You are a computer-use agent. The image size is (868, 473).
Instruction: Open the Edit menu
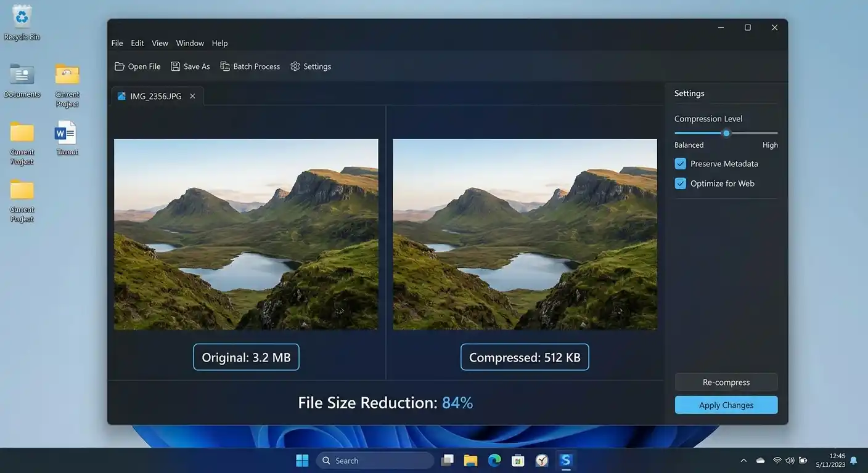(x=137, y=43)
